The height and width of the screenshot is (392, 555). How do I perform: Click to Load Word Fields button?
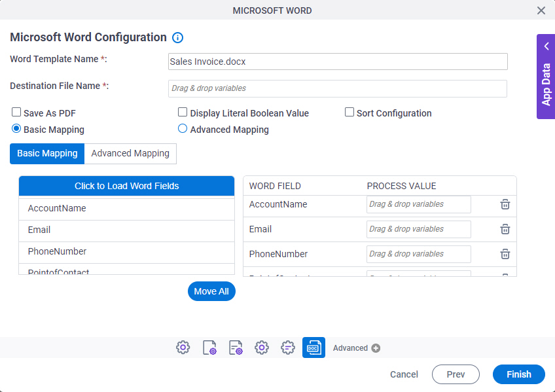tap(127, 186)
